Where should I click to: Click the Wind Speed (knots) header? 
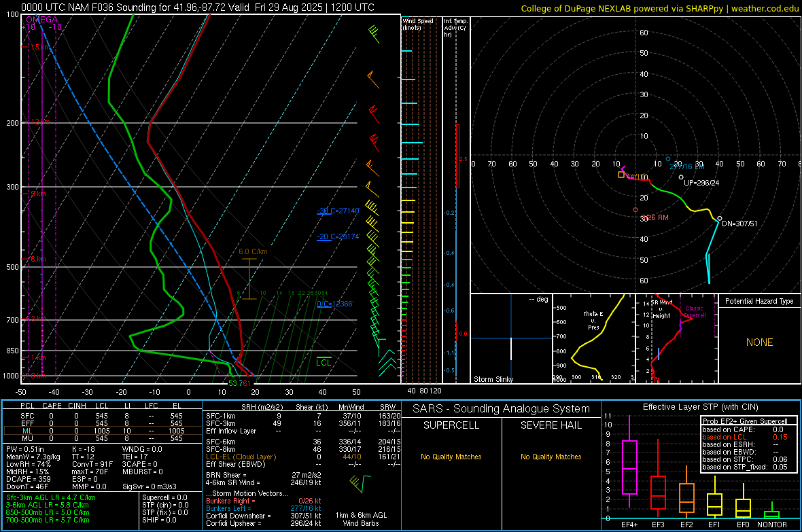pyautogui.click(x=417, y=24)
